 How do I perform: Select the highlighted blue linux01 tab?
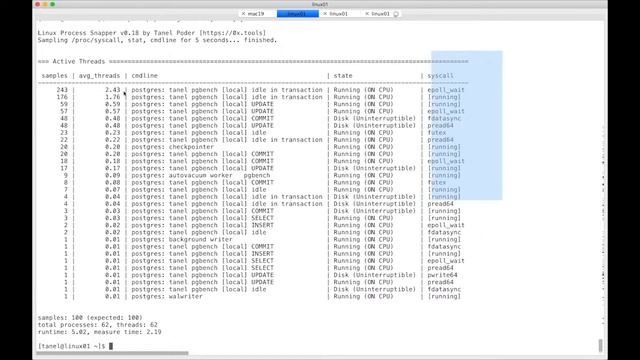[x=298, y=14]
